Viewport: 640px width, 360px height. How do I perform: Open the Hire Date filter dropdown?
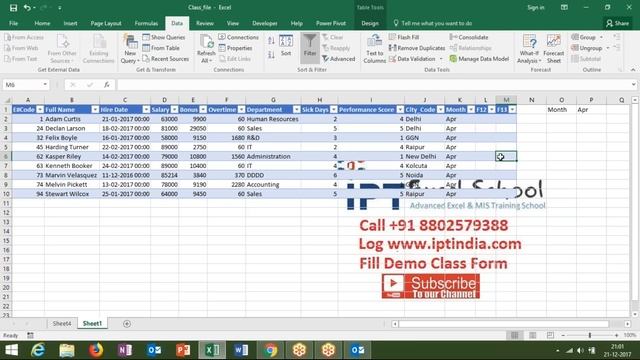click(x=146, y=110)
